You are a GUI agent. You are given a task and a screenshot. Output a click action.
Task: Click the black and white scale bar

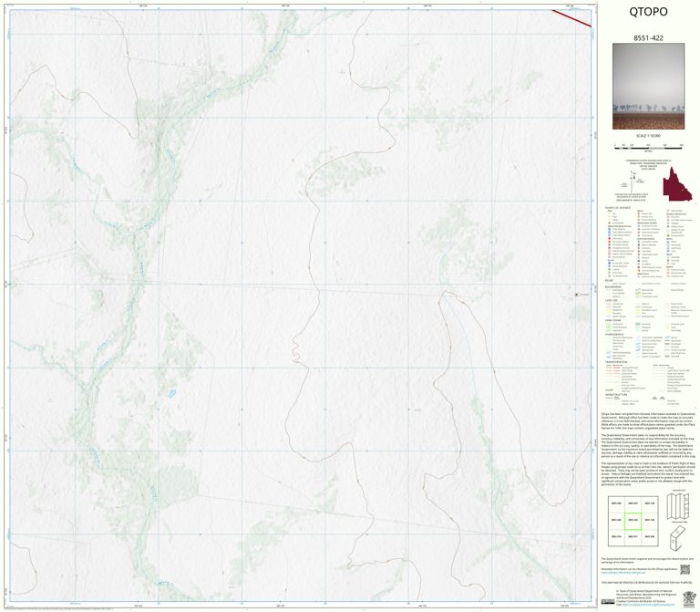(648, 147)
